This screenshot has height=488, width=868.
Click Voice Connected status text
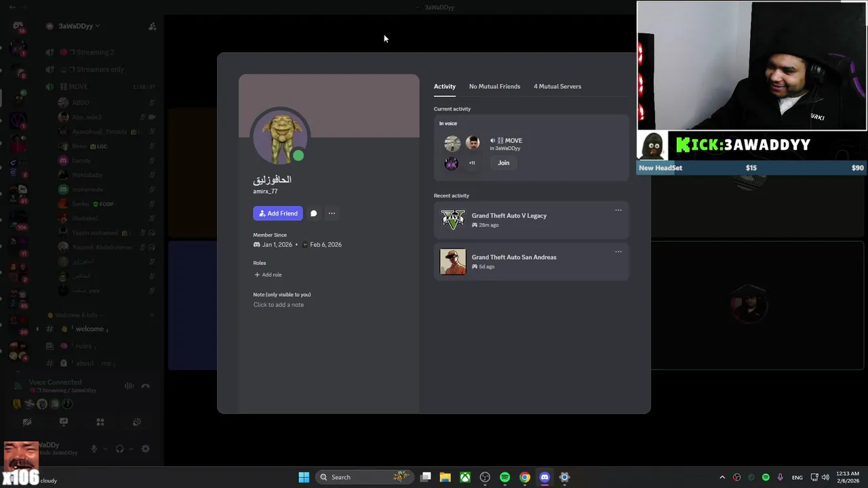[x=55, y=382]
